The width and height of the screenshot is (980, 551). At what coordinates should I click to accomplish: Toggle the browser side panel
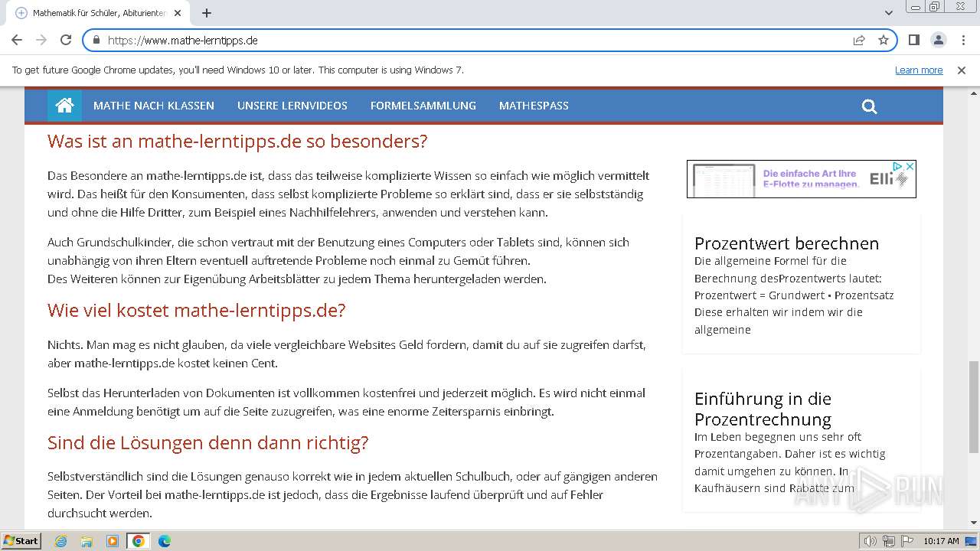click(x=913, y=40)
